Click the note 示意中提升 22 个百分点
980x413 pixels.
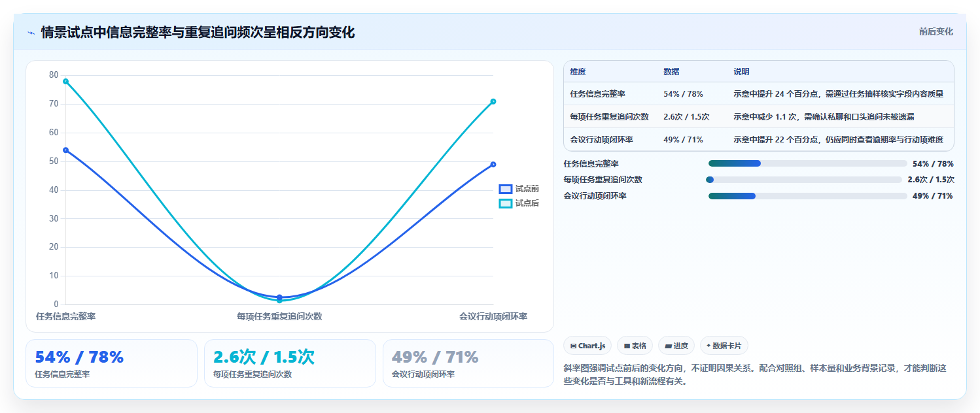(838, 140)
